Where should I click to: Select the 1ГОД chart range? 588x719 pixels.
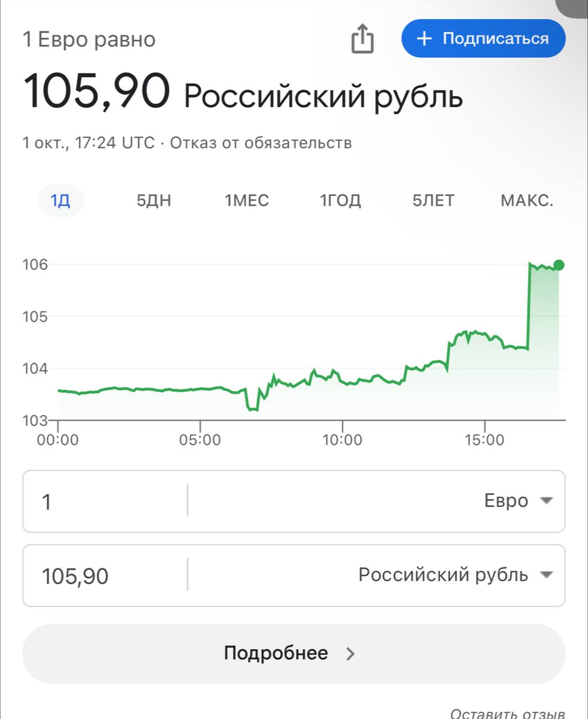point(340,201)
